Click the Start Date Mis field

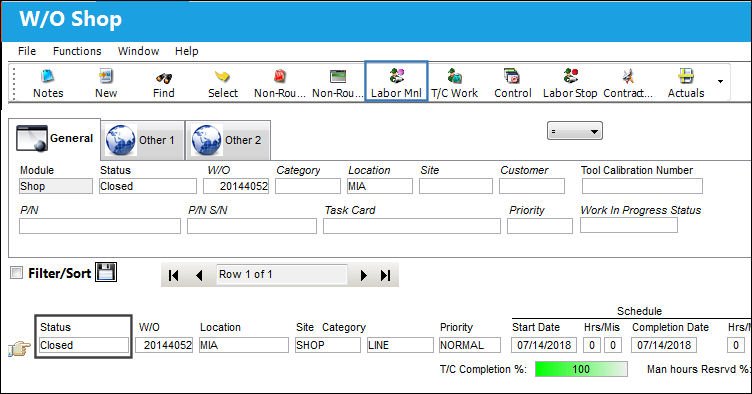[x=612, y=345]
